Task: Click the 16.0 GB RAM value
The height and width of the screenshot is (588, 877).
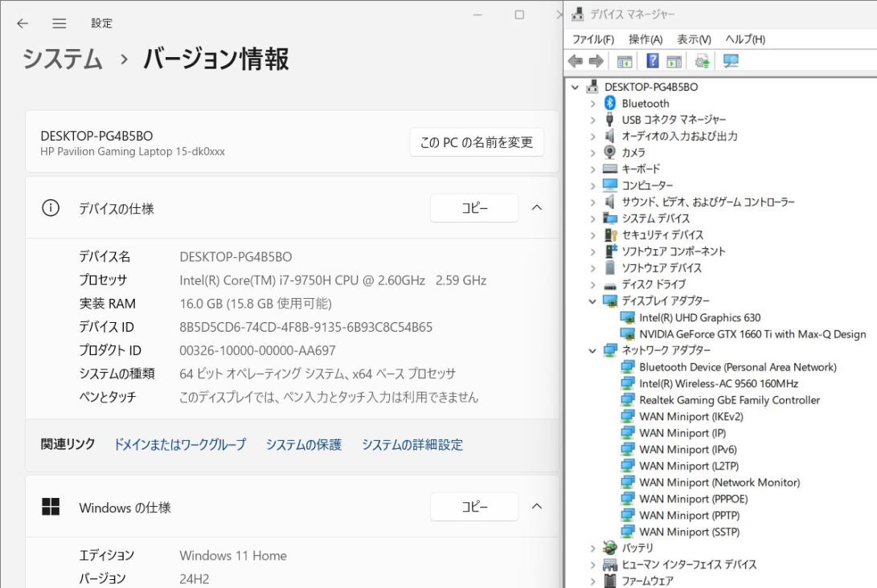Action: 256,304
